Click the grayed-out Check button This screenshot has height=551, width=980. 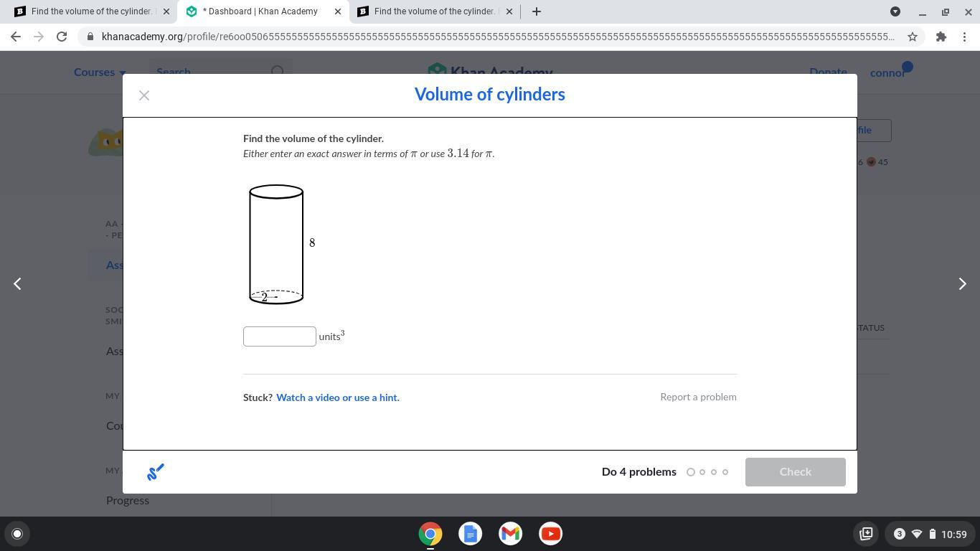pos(795,472)
